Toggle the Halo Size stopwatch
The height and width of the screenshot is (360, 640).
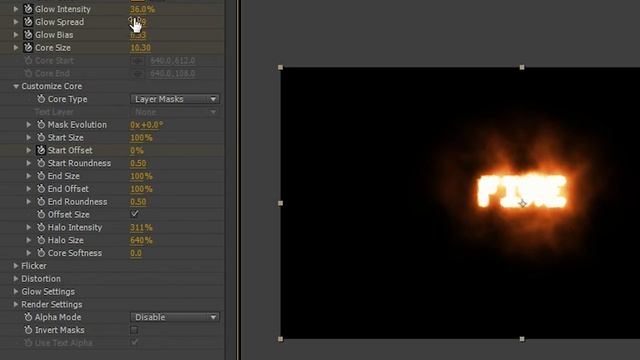coord(41,240)
